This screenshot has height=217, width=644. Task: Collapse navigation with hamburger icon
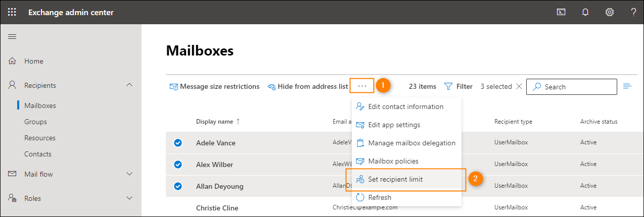[x=12, y=37]
